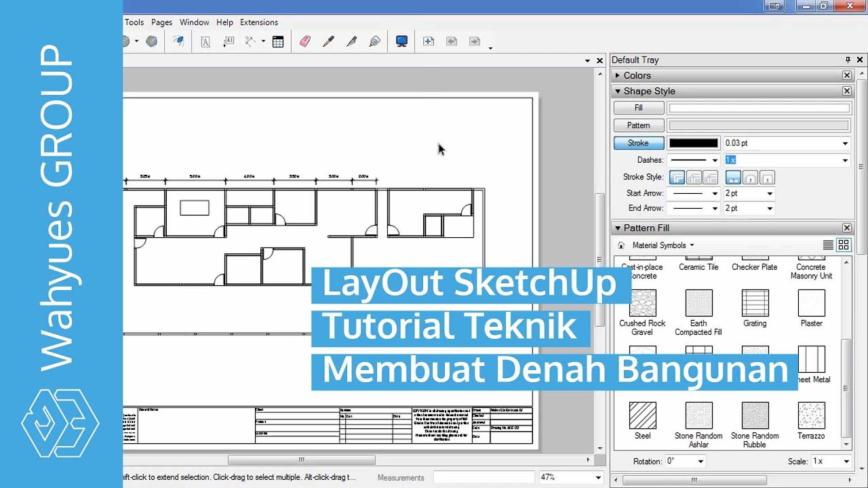
Task: Go to previous page arrow
Action: 452,41
